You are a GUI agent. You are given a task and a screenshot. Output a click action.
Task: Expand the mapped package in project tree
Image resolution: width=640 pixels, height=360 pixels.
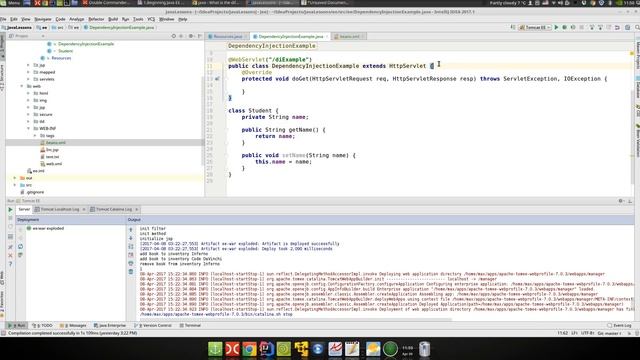pyautogui.click(x=29, y=72)
